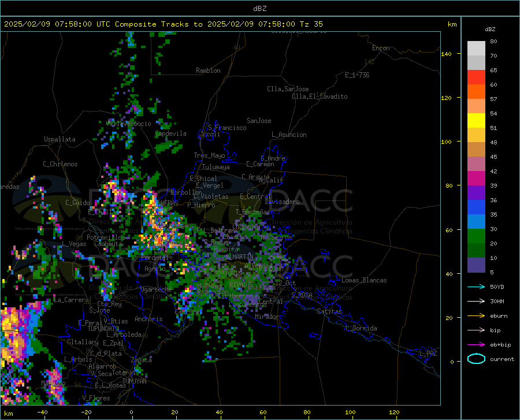
Task: Click the magenta eb+bip arrow in legend
Action: [476, 345]
